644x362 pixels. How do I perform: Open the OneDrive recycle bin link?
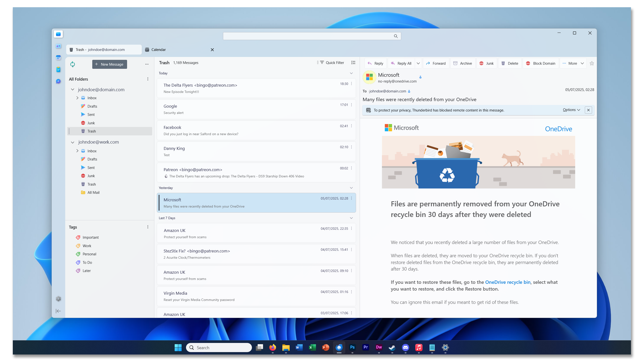(507, 282)
